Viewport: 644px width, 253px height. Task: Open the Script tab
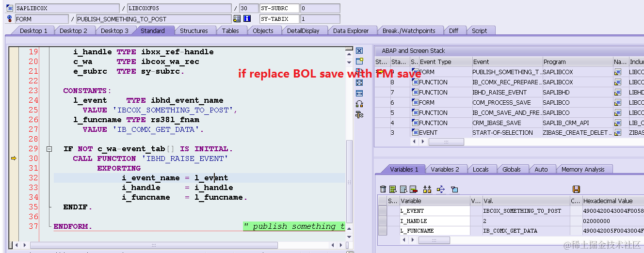click(x=479, y=31)
